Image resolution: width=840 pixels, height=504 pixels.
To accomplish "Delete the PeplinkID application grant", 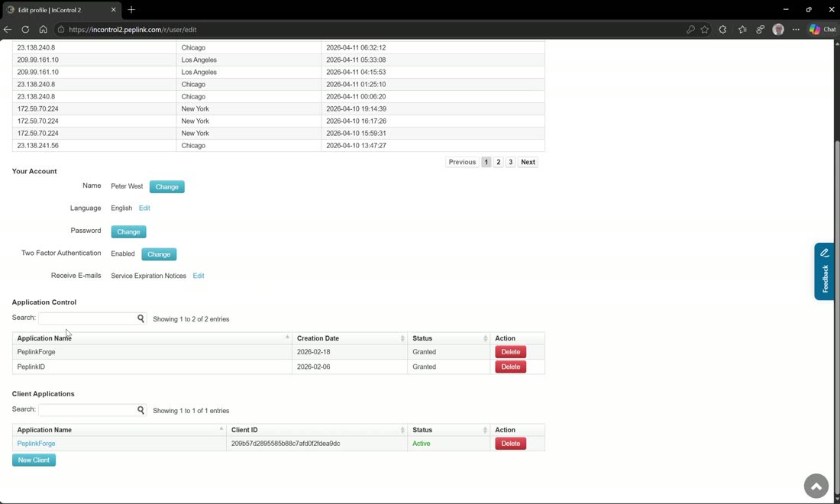I will 511,367.
